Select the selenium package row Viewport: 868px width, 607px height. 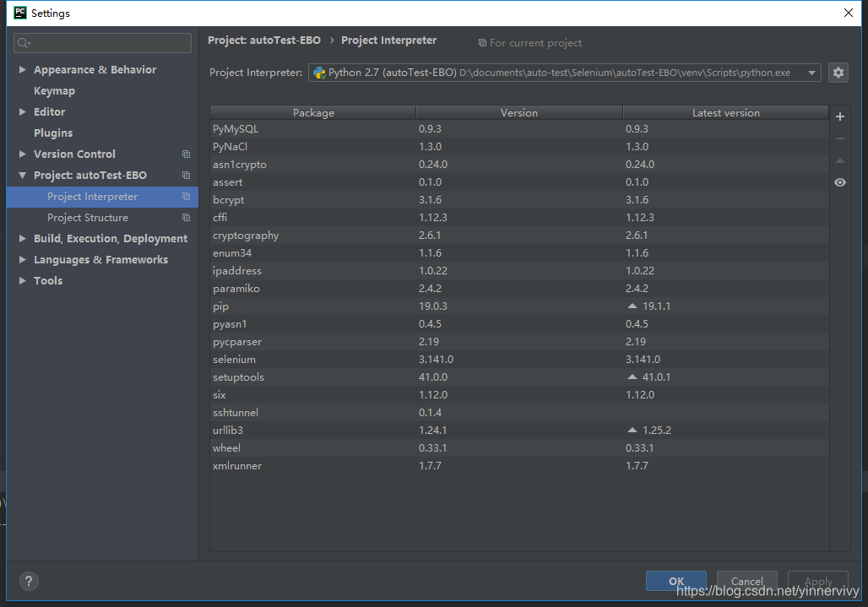pos(519,359)
